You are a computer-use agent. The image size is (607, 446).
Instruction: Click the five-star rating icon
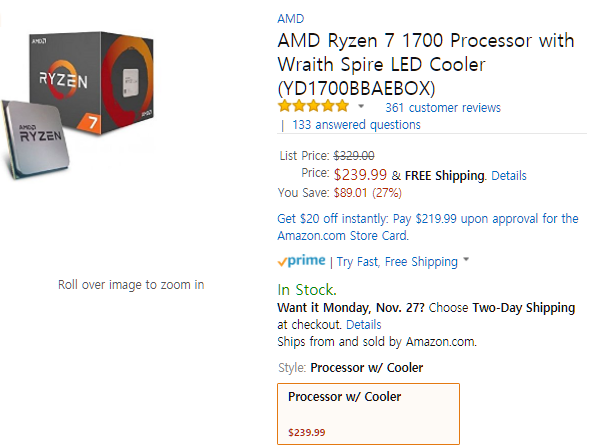[x=313, y=106]
